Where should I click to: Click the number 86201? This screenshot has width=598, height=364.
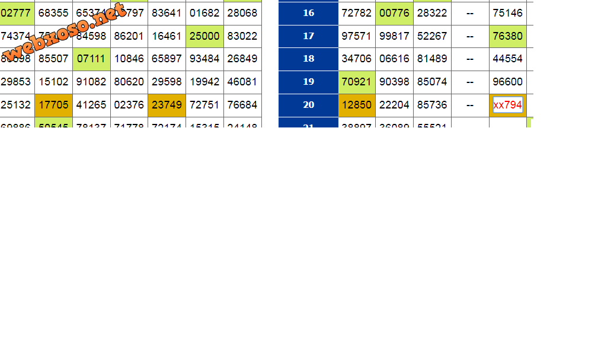[129, 37]
